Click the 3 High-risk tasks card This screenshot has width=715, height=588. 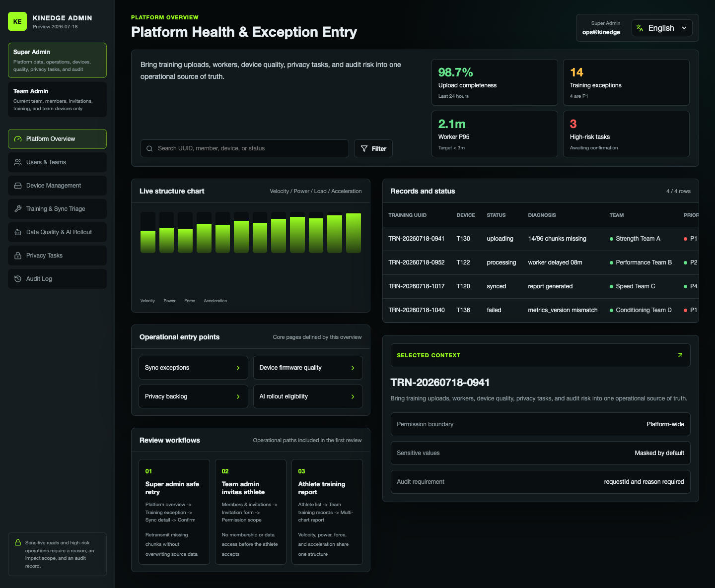(626, 134)
